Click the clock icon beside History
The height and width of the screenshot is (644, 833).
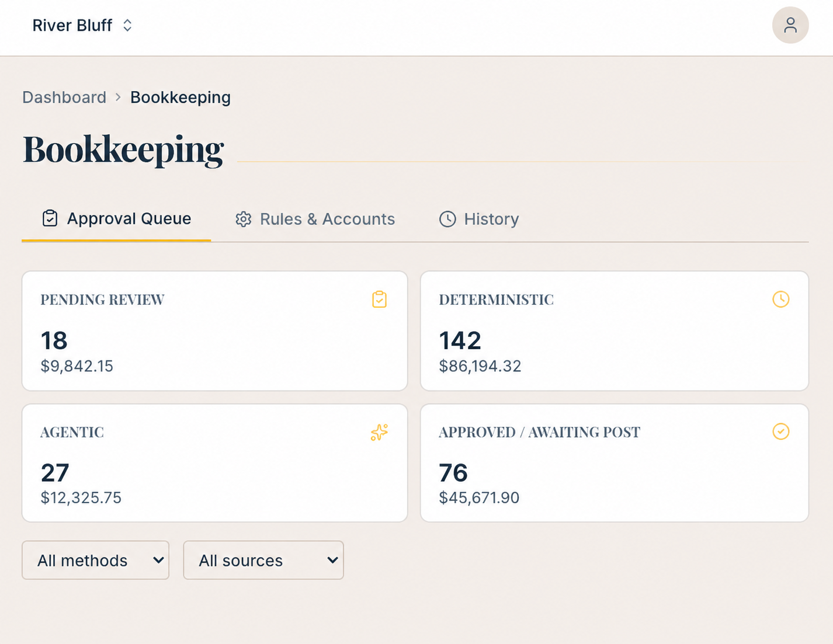click(447, 219)
